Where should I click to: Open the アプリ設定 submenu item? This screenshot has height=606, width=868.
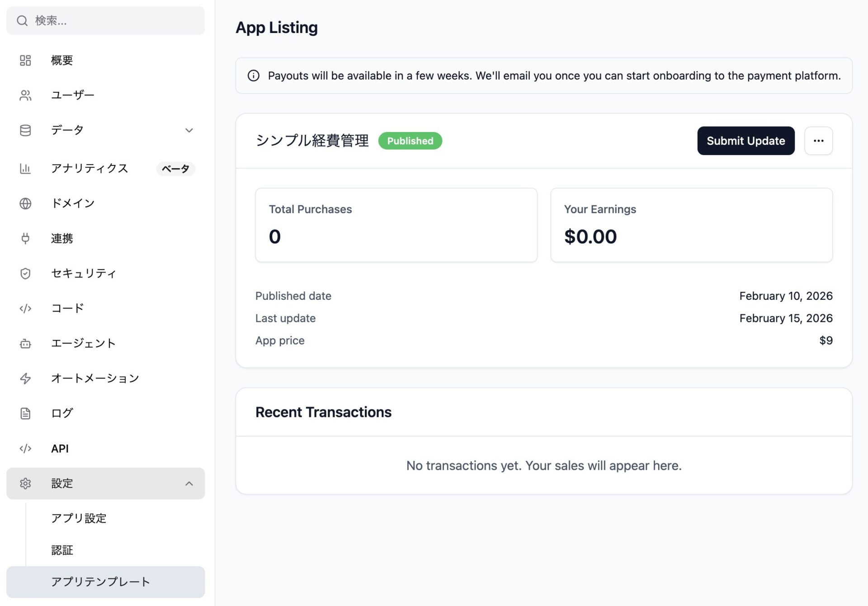tap(79, 518)
